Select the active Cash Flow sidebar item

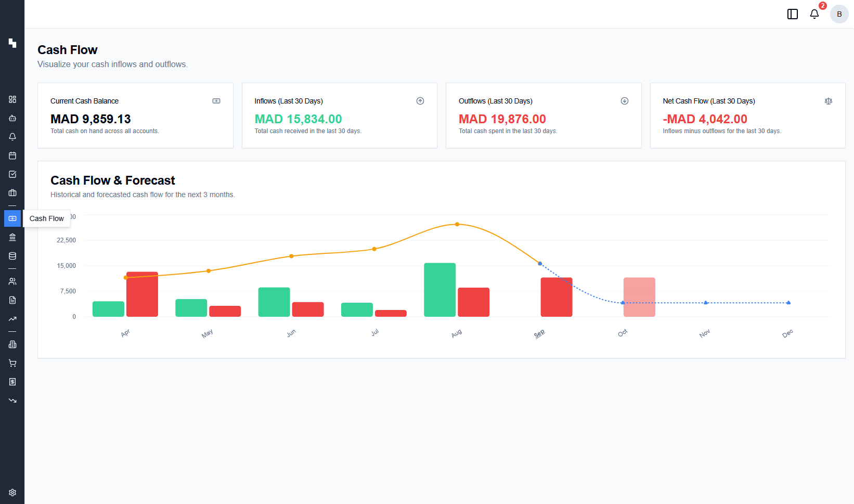pos(12,218)
